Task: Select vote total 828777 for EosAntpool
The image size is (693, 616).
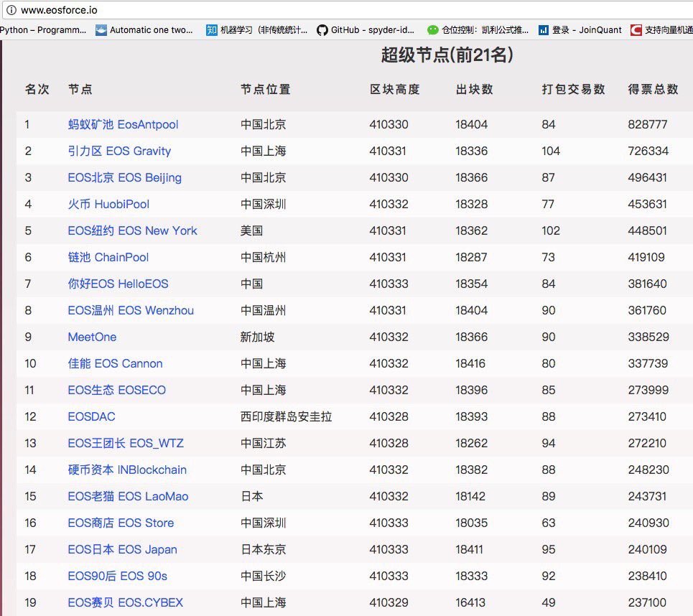Action: [x=648, y=125]
